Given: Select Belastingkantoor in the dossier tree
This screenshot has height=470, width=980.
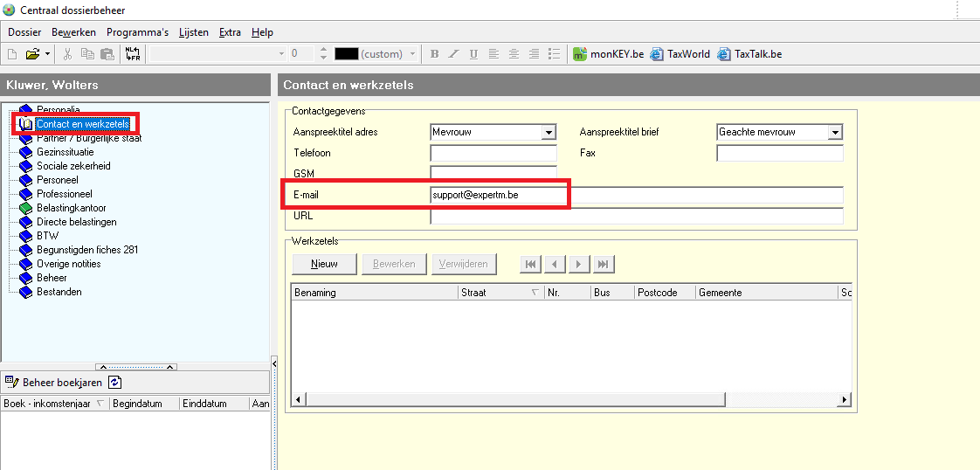Looking at the screenshot, I should point(71,208).
